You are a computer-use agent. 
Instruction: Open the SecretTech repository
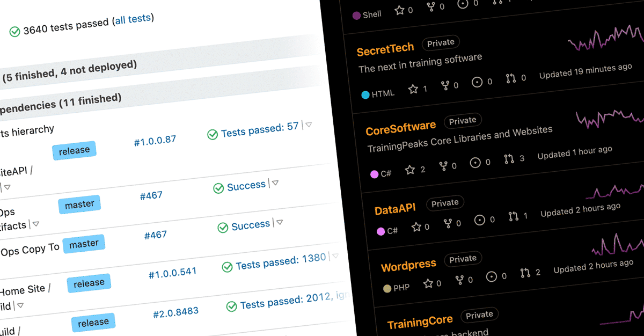pyautogui.click(x=385, y=49)
